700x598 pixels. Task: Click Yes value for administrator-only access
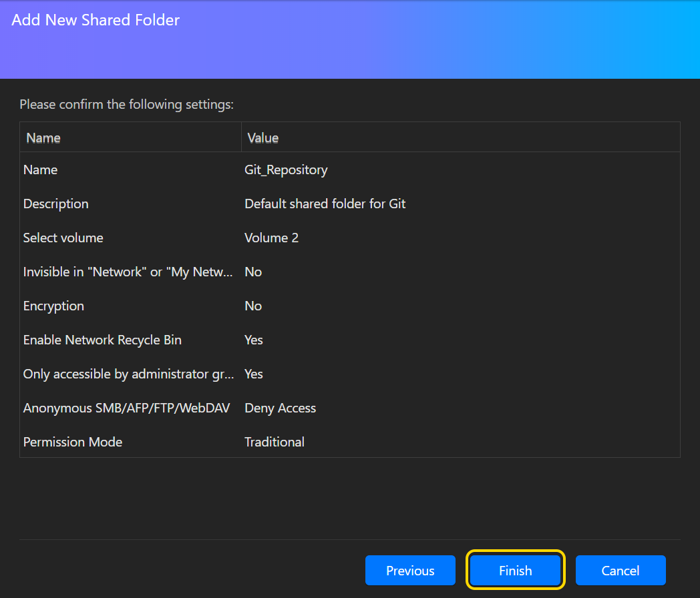click(x=254, y=374)
